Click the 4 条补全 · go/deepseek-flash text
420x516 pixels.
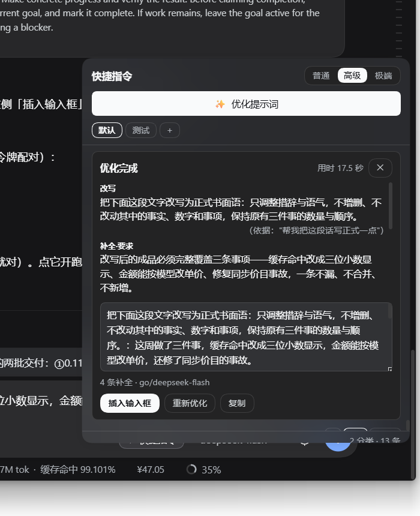pos(155,382)
